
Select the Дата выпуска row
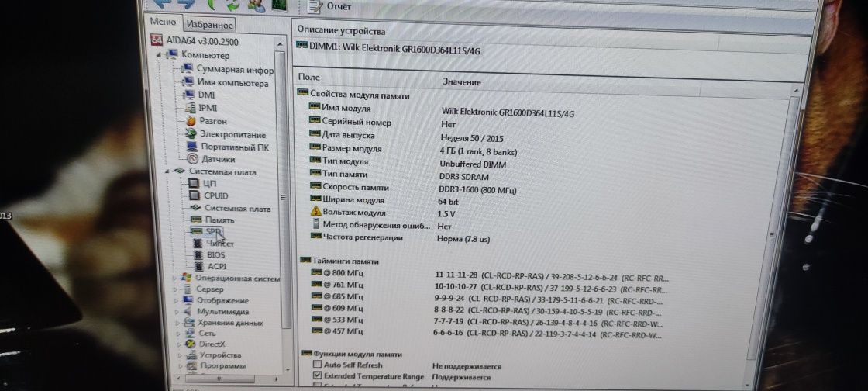point(408,137)
